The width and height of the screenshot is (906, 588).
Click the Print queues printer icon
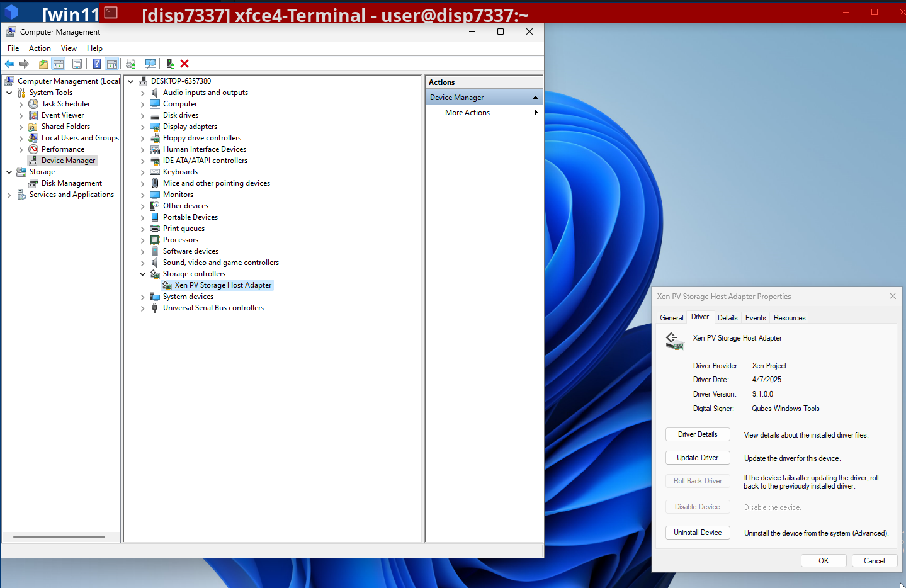click(155, 229)
